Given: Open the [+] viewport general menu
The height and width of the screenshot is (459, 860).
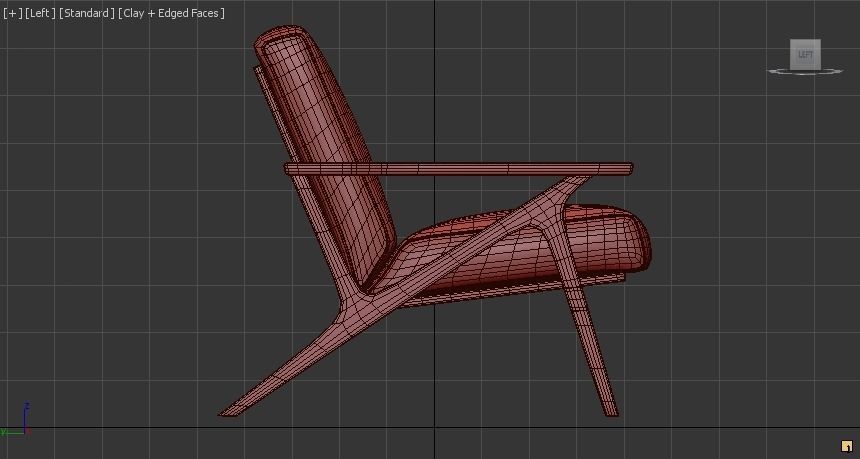Looking at the screenshot, I should [x=13, y=13].
